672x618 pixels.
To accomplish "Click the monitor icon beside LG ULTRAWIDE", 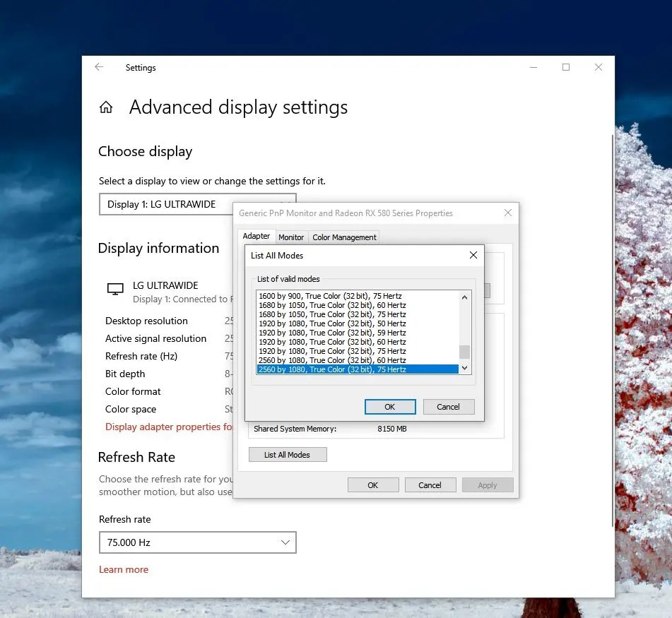I will (x=114, y=288).
